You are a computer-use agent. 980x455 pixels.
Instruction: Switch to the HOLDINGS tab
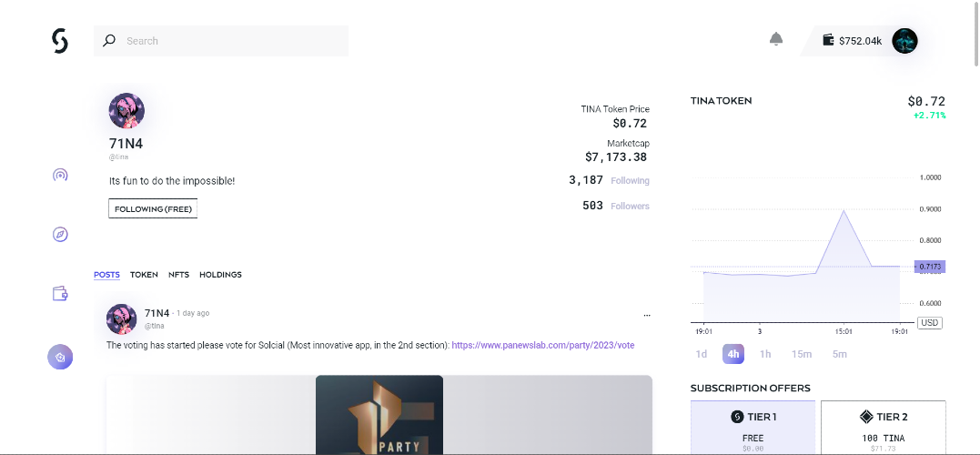220,275
